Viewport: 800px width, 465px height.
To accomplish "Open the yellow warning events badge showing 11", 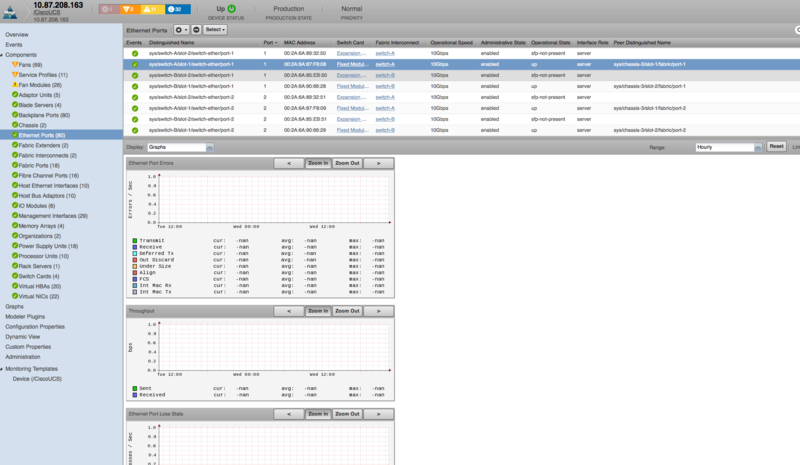I will point(151,9).
